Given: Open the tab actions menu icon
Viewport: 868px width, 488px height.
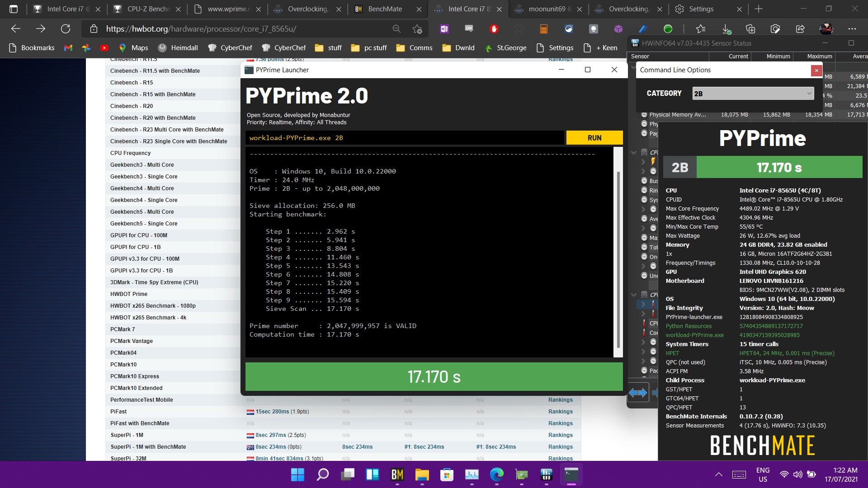Looking at the screenshot, I should (14, 9).
